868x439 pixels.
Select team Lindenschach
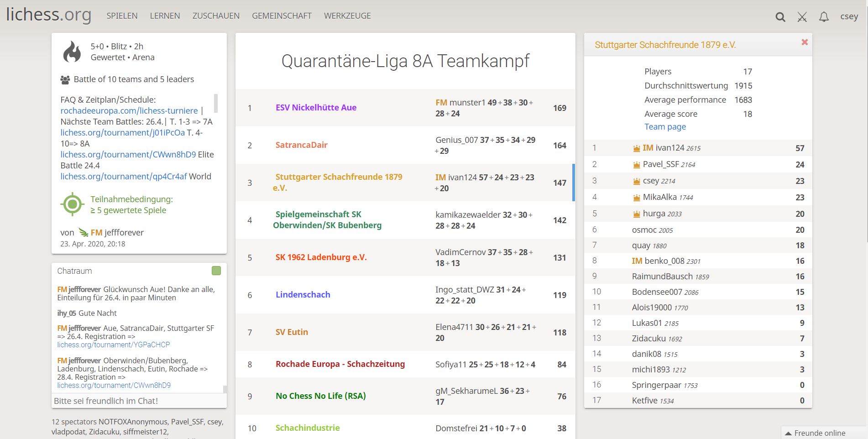(303, 295)
